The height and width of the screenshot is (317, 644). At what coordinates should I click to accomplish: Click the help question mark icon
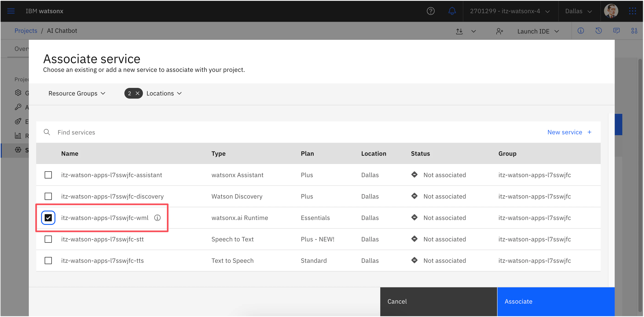(x=431, y=11)
